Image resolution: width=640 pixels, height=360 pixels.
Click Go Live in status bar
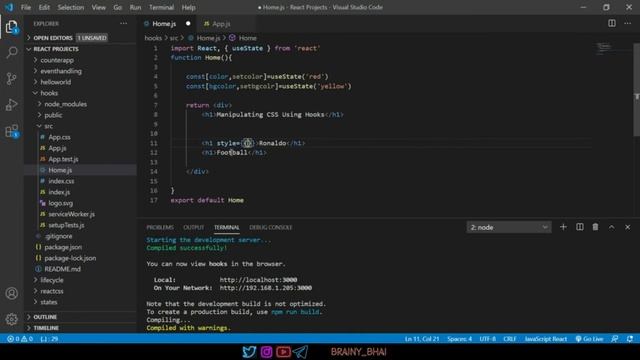[589, 339]
